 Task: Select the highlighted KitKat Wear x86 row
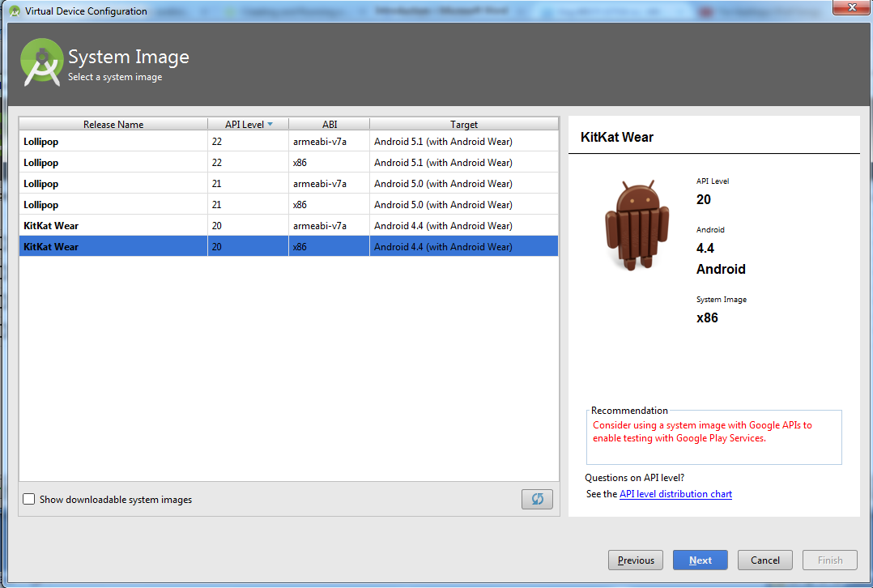[x=288, y=247]
